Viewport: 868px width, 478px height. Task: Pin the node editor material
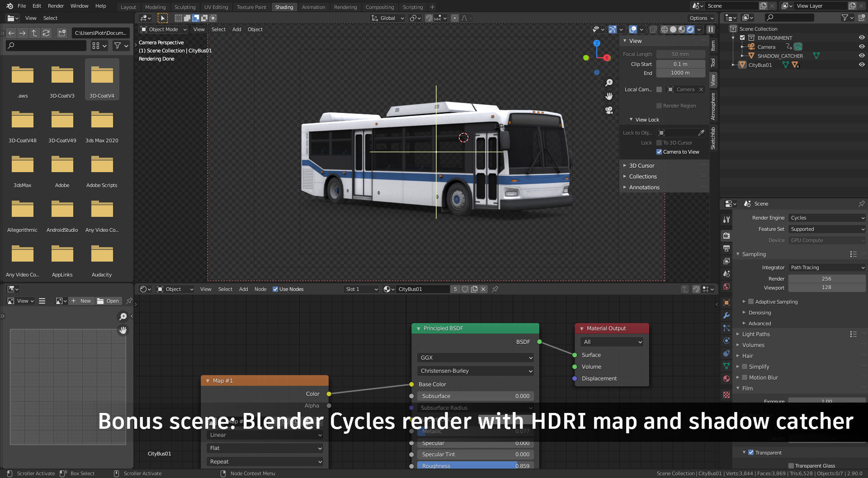point(495,289)
